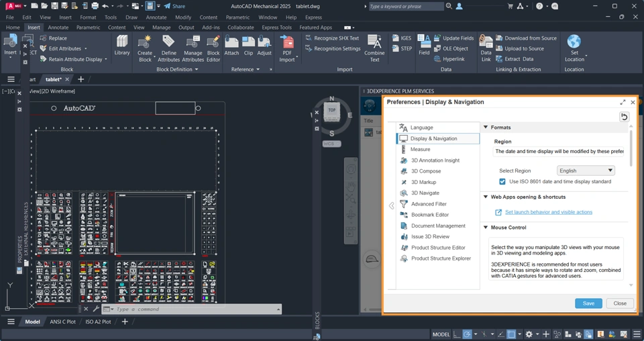Open the Help question mark icon

[x=539, y=6]
